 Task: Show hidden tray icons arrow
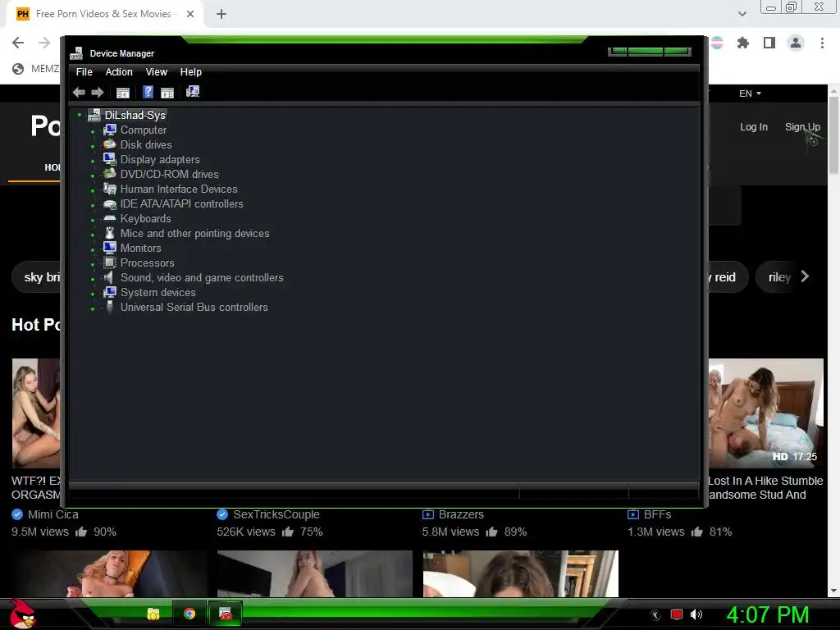pyautogui.click(x=655, y=614)
